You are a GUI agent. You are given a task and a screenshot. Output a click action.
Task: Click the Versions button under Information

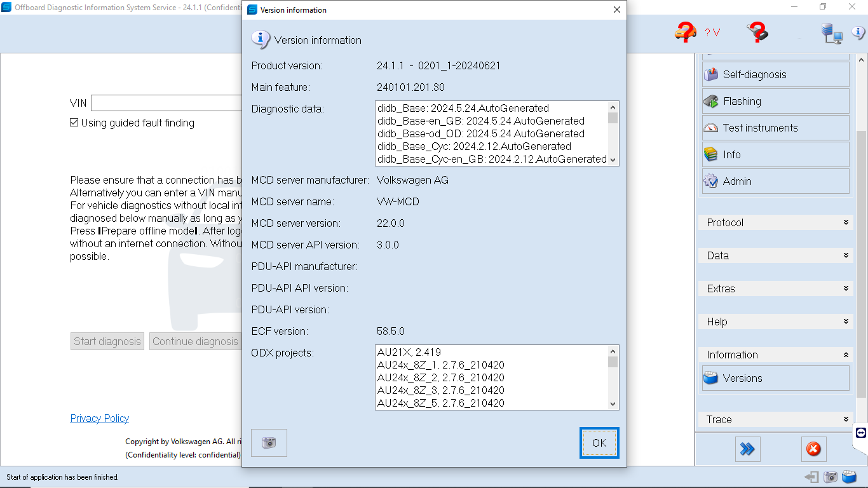click(x=775, y=378)
